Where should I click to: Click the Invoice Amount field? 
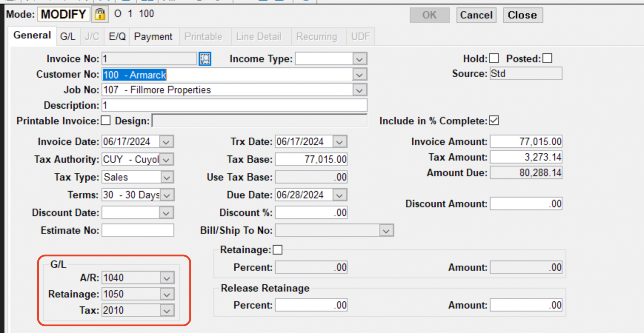coord(526,142)
